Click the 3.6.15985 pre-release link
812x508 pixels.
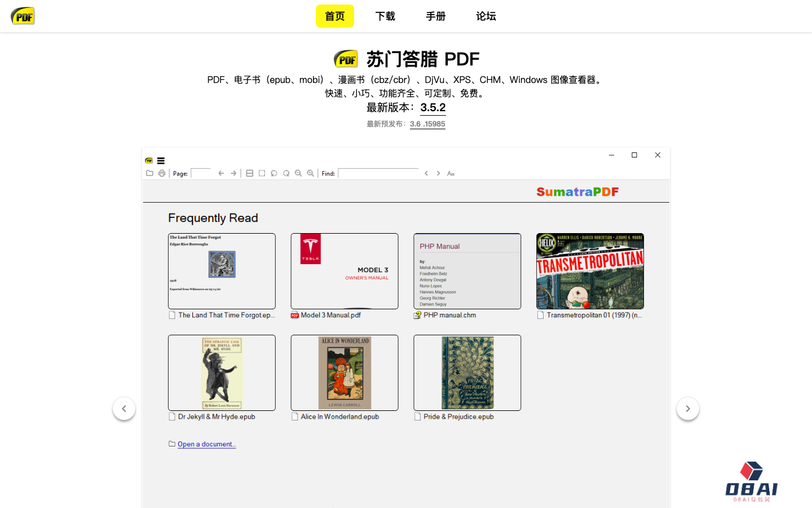(427, 124)
